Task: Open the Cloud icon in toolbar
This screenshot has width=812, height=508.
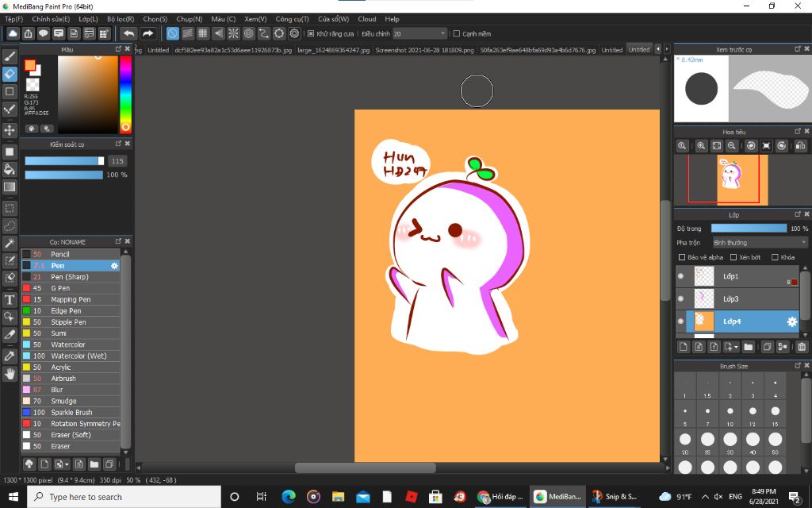Action: pos(13,33)
